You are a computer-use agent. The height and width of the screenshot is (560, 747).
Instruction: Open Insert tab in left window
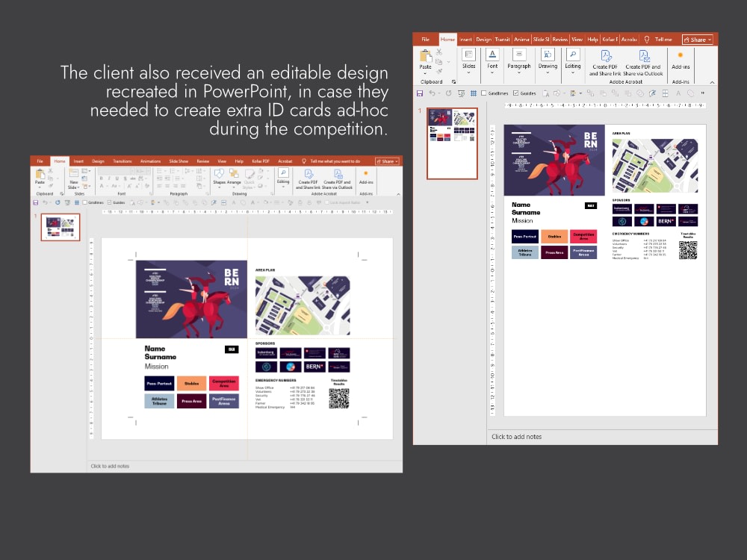point(78,161)
